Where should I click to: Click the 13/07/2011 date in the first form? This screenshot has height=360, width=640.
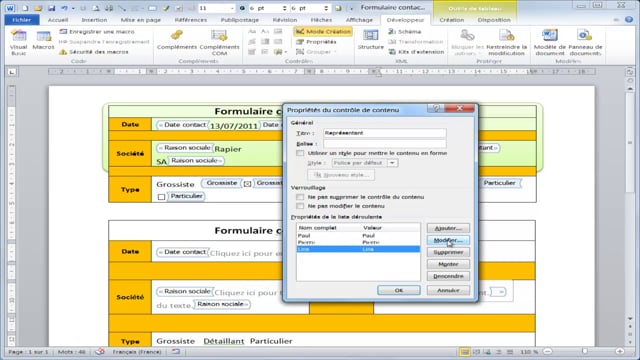point(234,126)
